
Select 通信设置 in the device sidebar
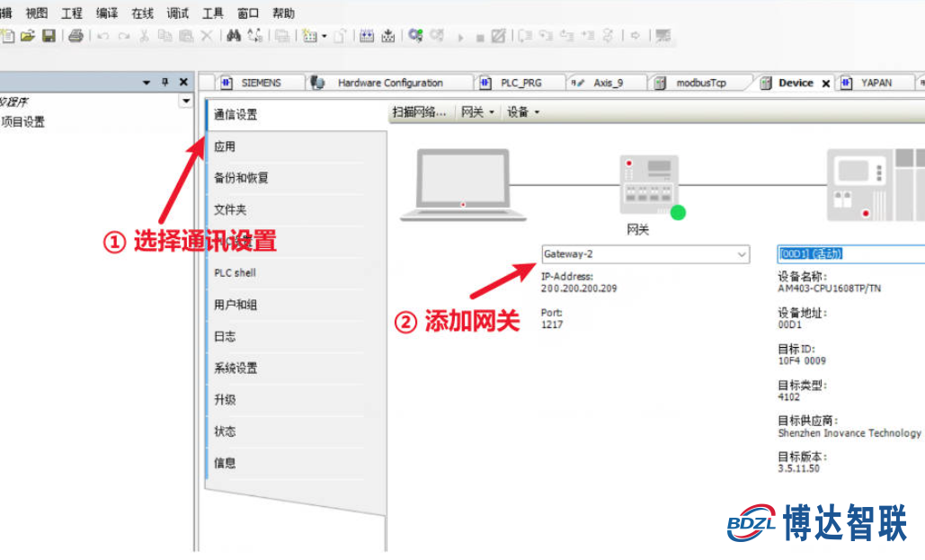(297, 114)
